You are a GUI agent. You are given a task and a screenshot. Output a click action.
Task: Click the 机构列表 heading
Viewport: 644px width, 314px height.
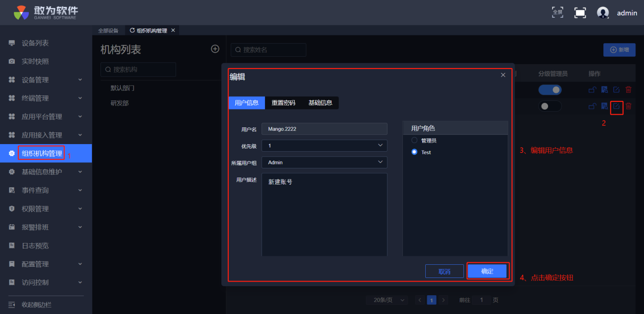tap(121, 49)
